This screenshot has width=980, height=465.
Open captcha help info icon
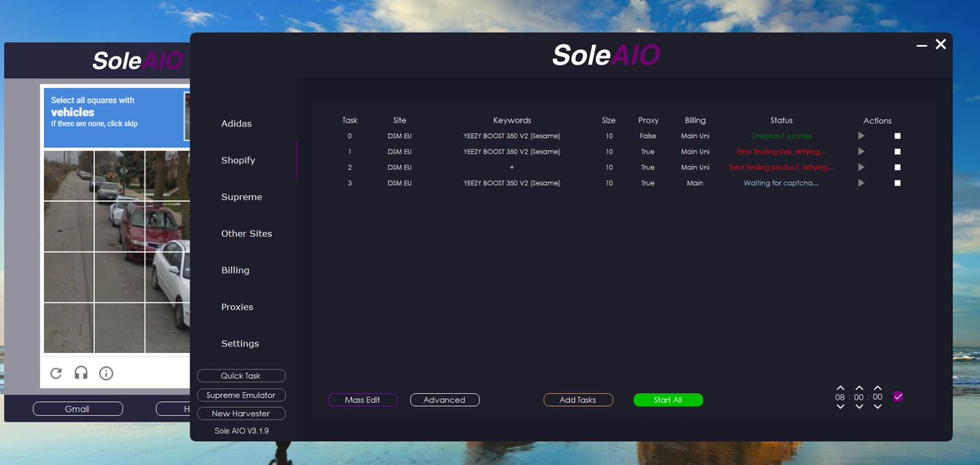(x=106, y=373)
